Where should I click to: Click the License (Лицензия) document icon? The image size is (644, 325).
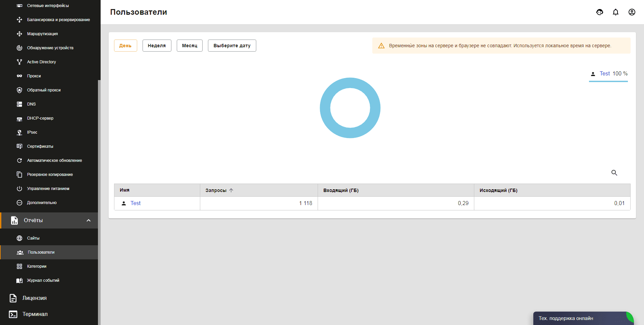point(13,298)
